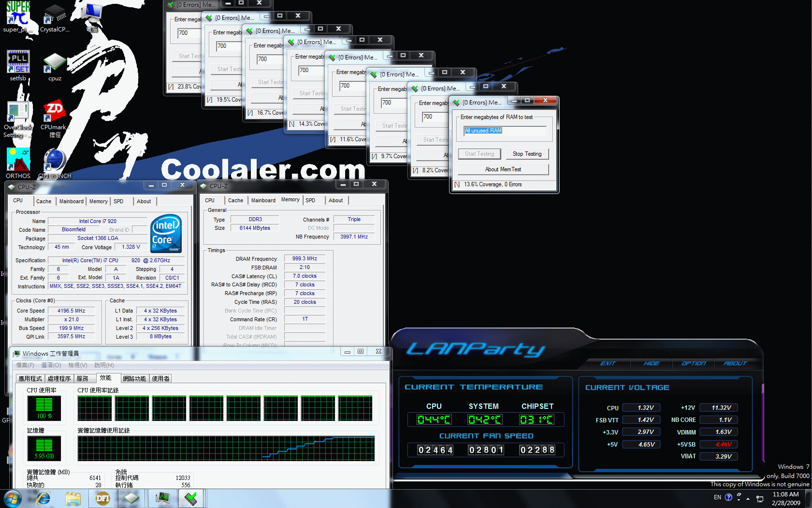Open Mainboard tab in right CPU-Z window
The image size is (812, 508).
tap(263, 200)
